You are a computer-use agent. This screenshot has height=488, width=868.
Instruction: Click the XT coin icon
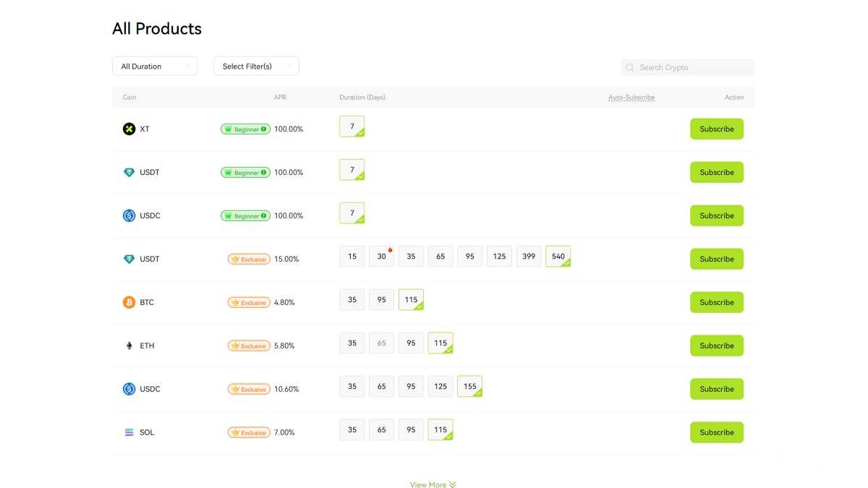[x=129, y=129]
